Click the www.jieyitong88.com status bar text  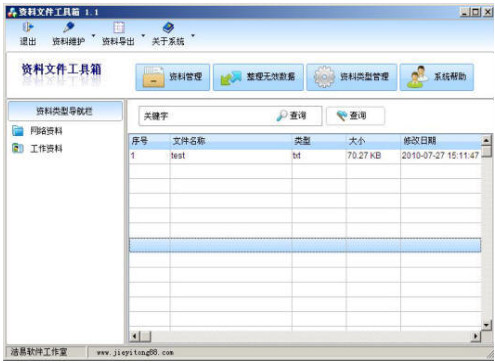click(135, 353)
